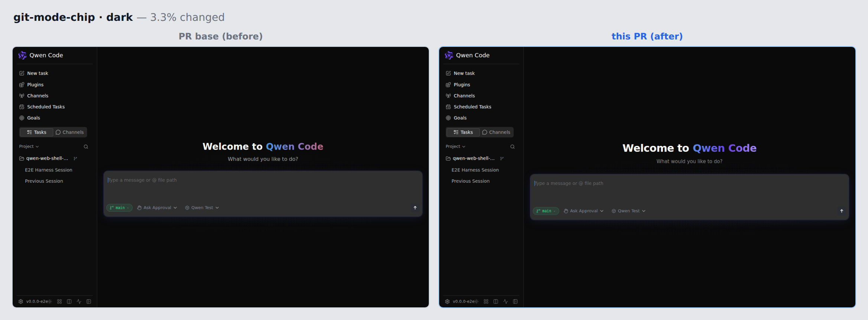The height and width of the screenshot is (320, 868).
Task: Click version v0.0.0-e2e text in before panel
Action: pyautogui.click(x=37, y=301)
